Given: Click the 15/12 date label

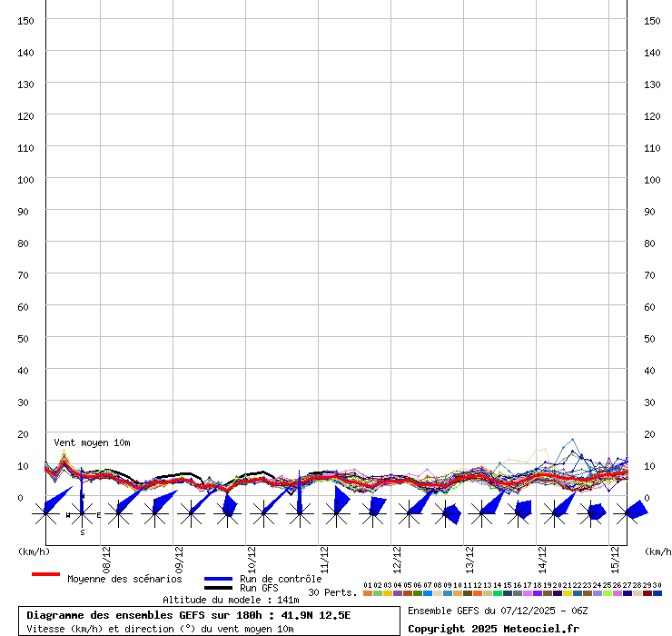Looking at the screenshot, I should pos(615,556).
